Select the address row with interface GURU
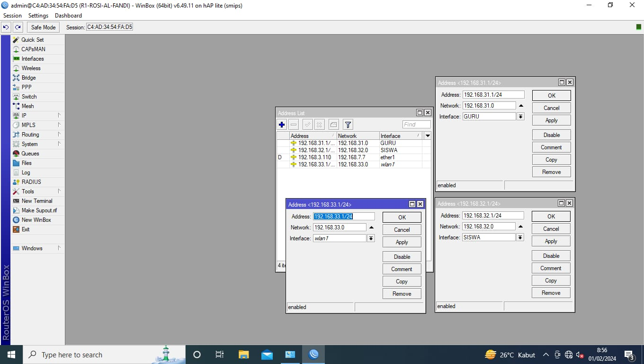This screenshot has width=644, height=364. [x=354, y=143]
